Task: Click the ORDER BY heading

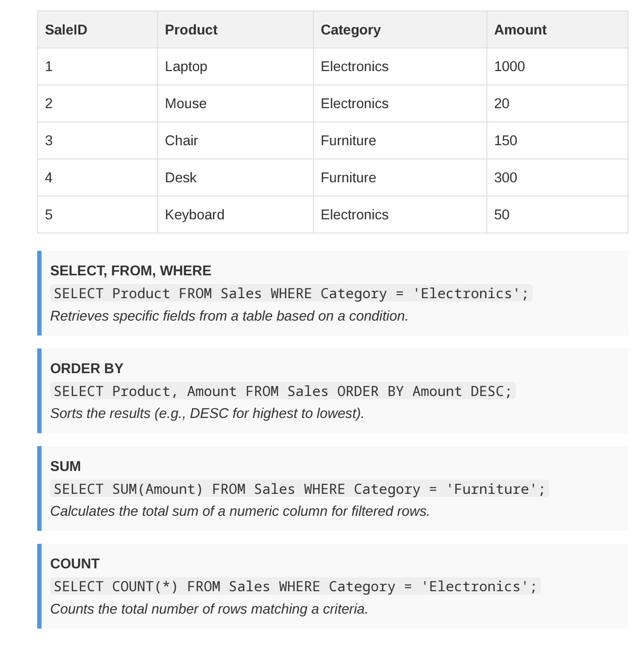Action: point(87,368)
